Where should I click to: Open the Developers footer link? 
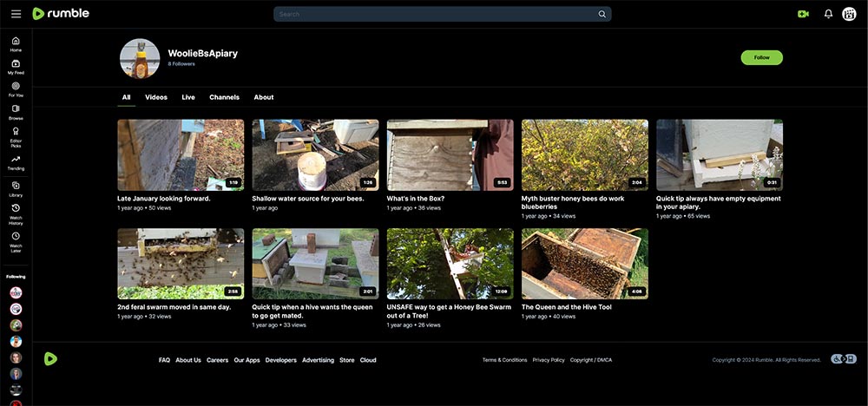(280, 360)
